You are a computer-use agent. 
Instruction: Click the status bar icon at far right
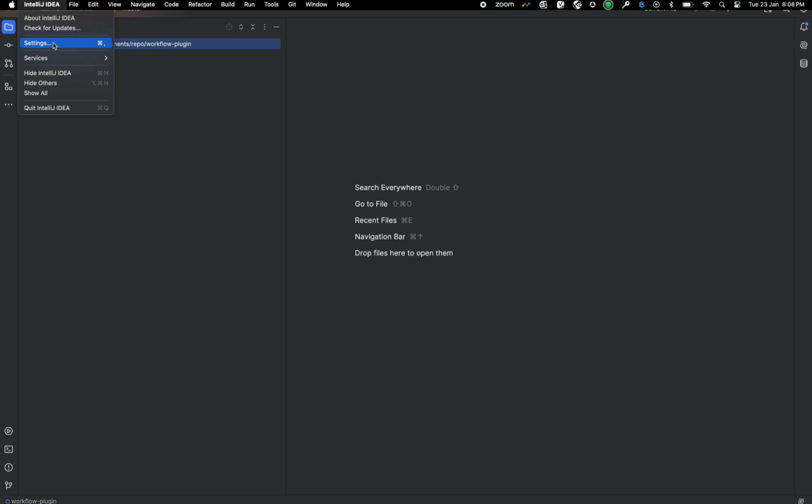[801, 500]
